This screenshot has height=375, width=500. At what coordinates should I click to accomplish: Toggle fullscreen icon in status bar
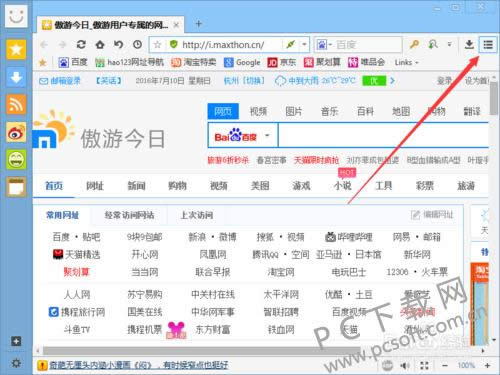click(424, 366)
